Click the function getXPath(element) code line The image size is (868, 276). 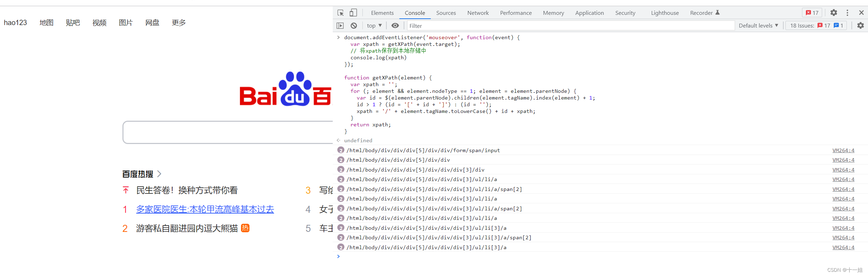(388, 78)
